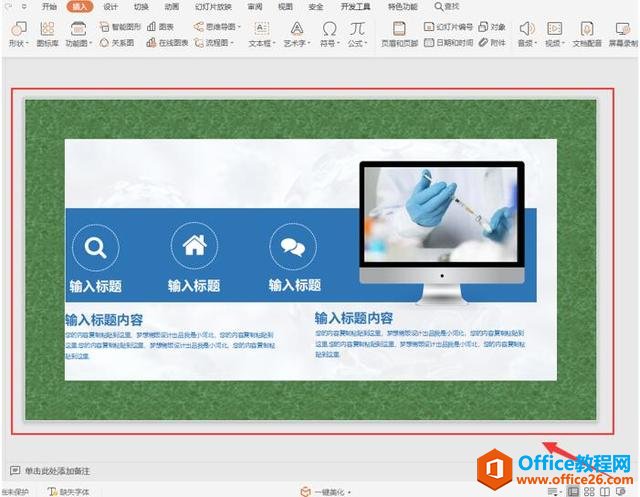Expand the 思维导图 dropdown arrow

(239, 27)
